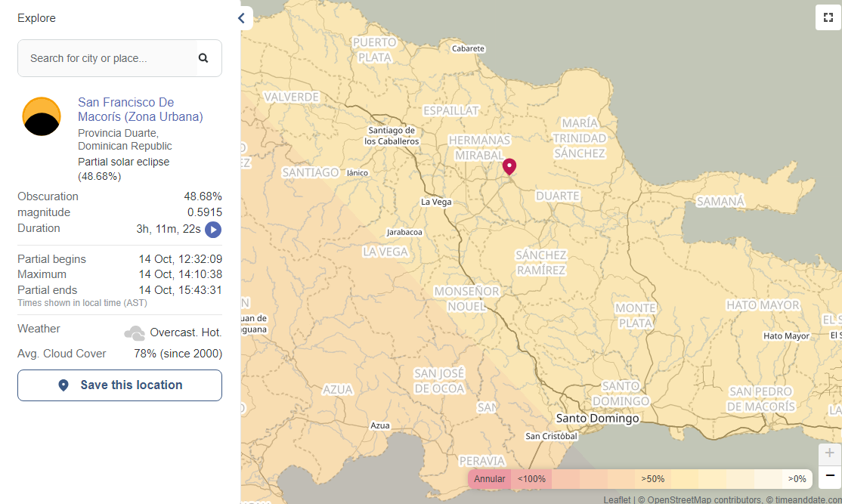The width and height of the screenshot is (842, 504).
Task: Zoom out on the map
Action: [829, 476]
